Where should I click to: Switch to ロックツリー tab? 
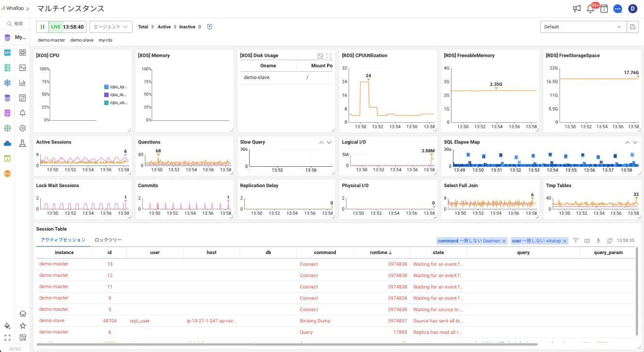108,240
